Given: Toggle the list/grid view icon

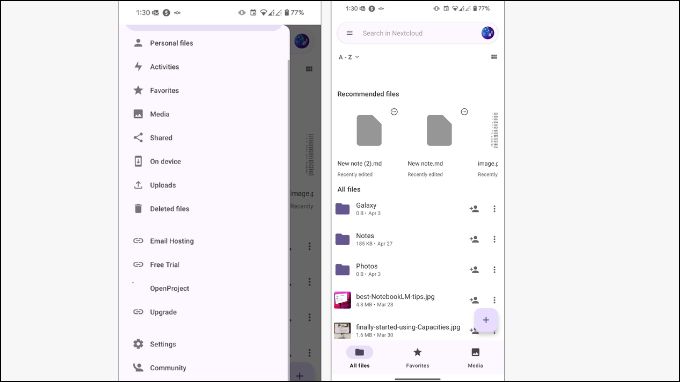Looking at the screenshot, I should click(x=494, y=57).
